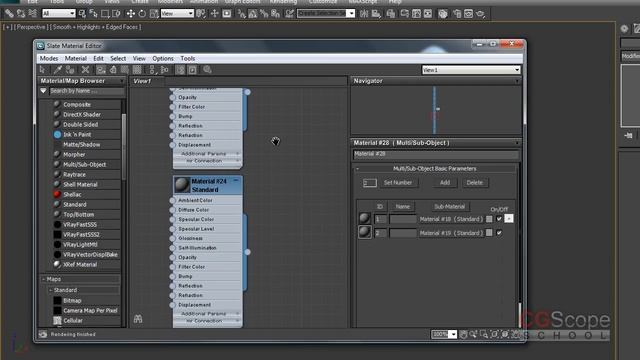Click the Select by Material magnifier icon
This screenshot has width=640, height=360.
207,70
